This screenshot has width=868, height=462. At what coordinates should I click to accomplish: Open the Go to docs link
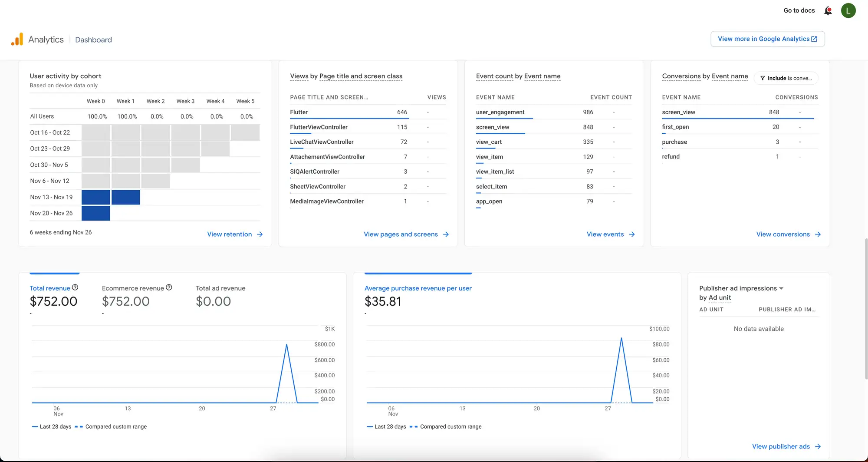[799, 10]
